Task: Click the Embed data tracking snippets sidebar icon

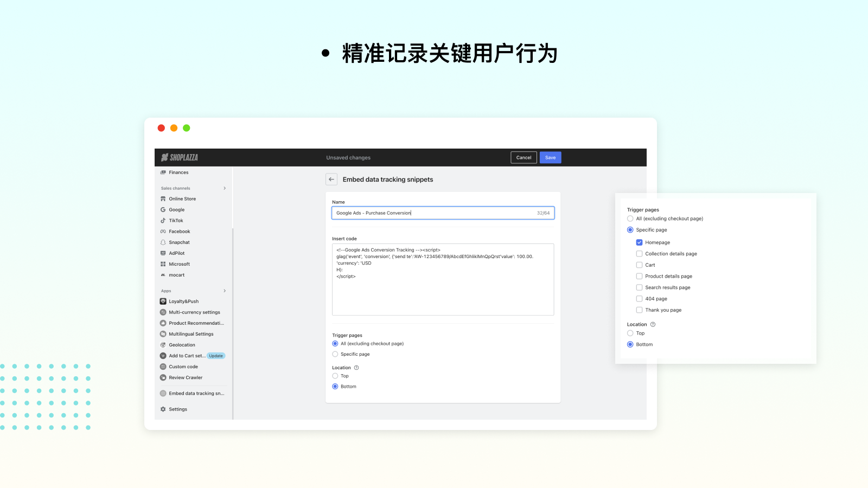Action: 163,394
